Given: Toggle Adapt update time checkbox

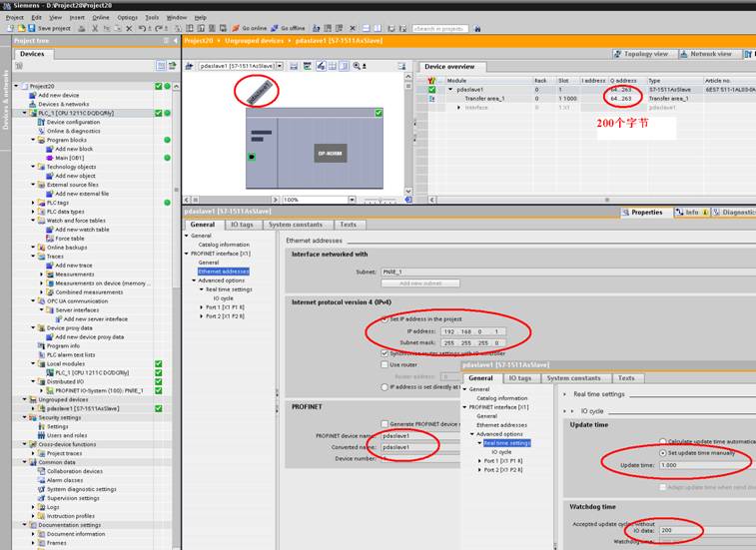Looking at the screenshot, I should [663, 487].
